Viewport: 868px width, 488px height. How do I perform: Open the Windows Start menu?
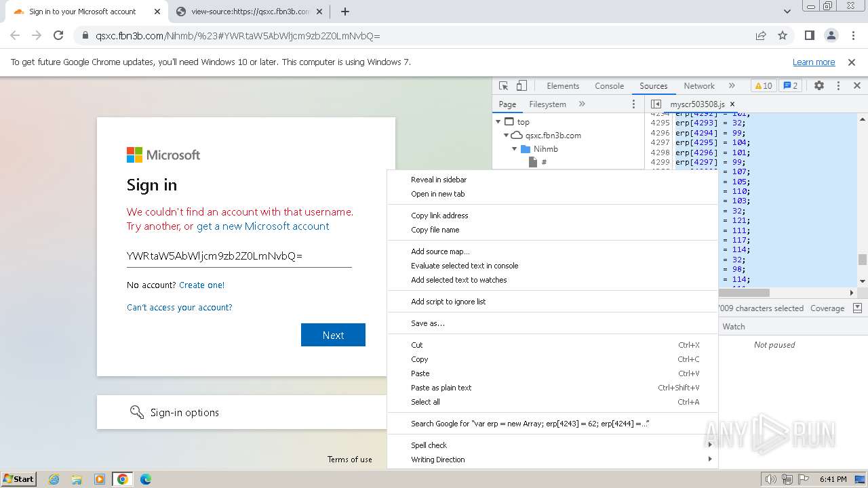click(18, 479)
